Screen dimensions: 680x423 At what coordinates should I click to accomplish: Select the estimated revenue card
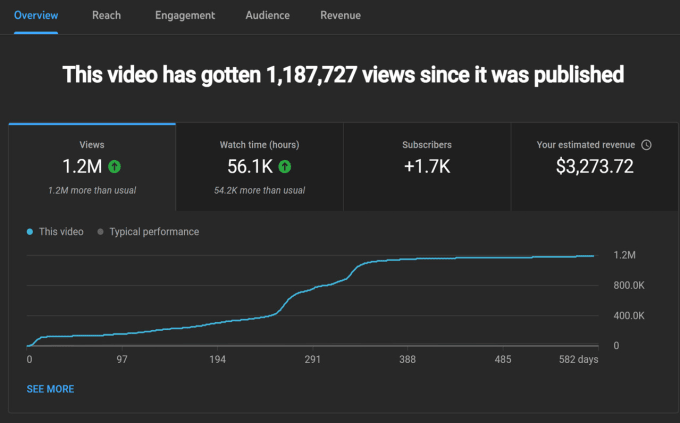(595, 167)
